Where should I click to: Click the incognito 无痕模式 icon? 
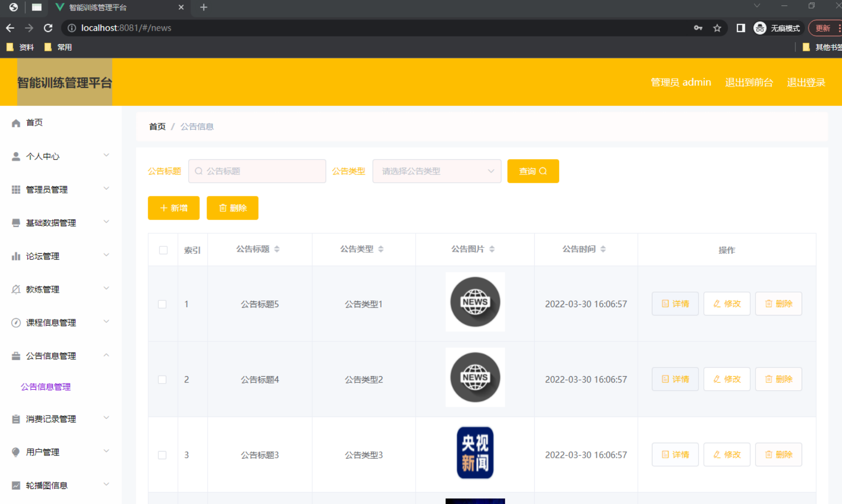click(x=760, y=28)
